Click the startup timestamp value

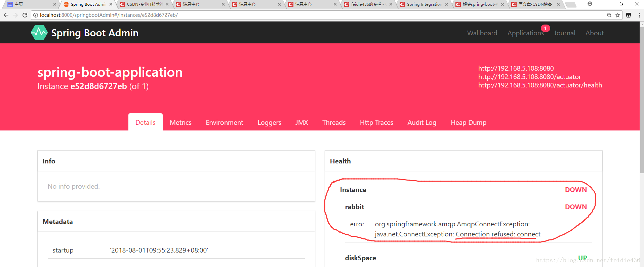point(159,250)
